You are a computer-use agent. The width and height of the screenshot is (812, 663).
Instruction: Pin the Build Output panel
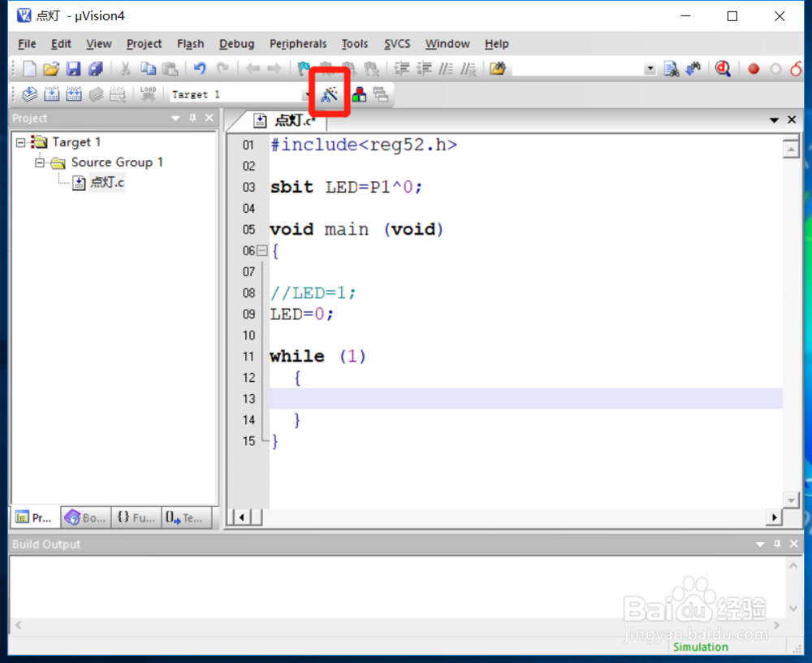click(x=777, y=544)
